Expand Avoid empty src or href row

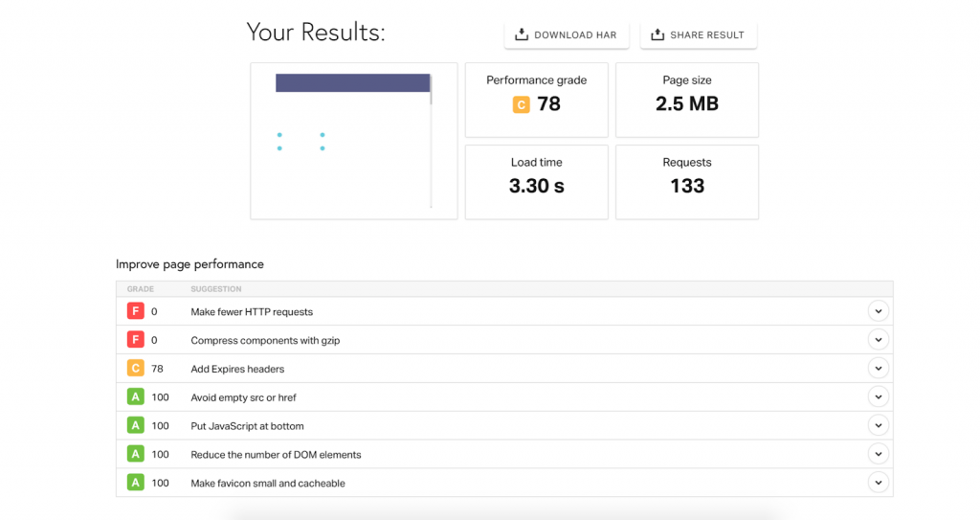(879, 396)
